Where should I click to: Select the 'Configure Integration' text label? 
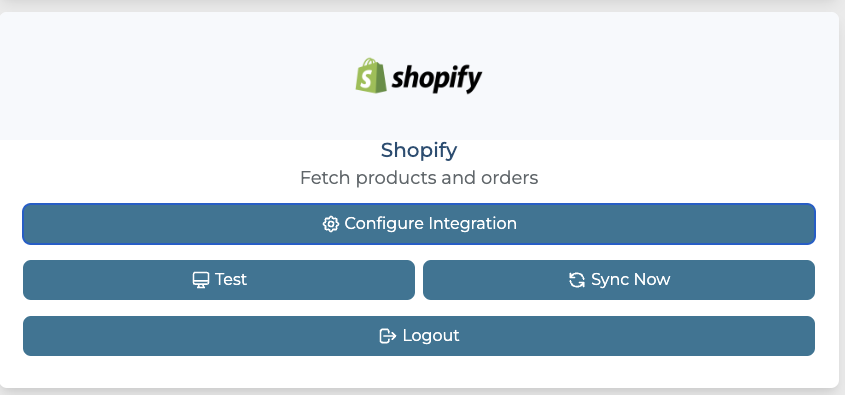click(431, 223)
